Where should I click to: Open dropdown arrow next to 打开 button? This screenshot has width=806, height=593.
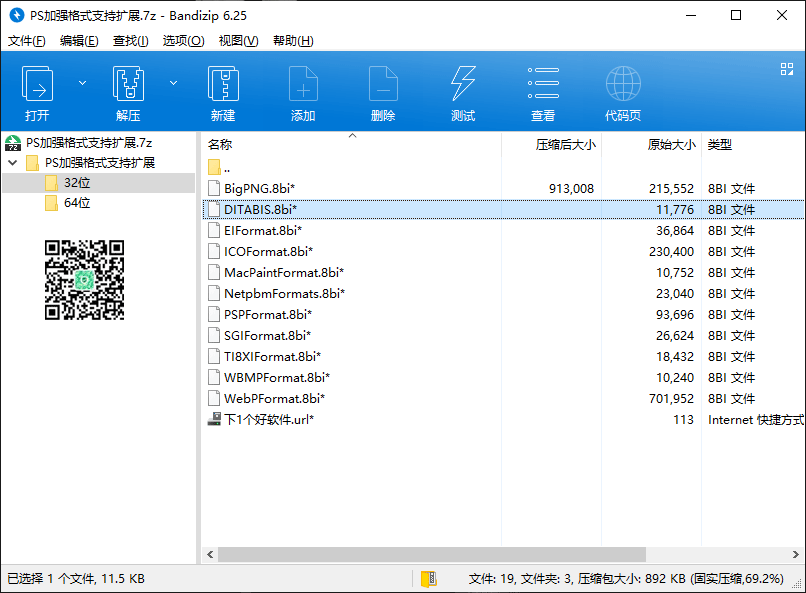coord(82,82)
